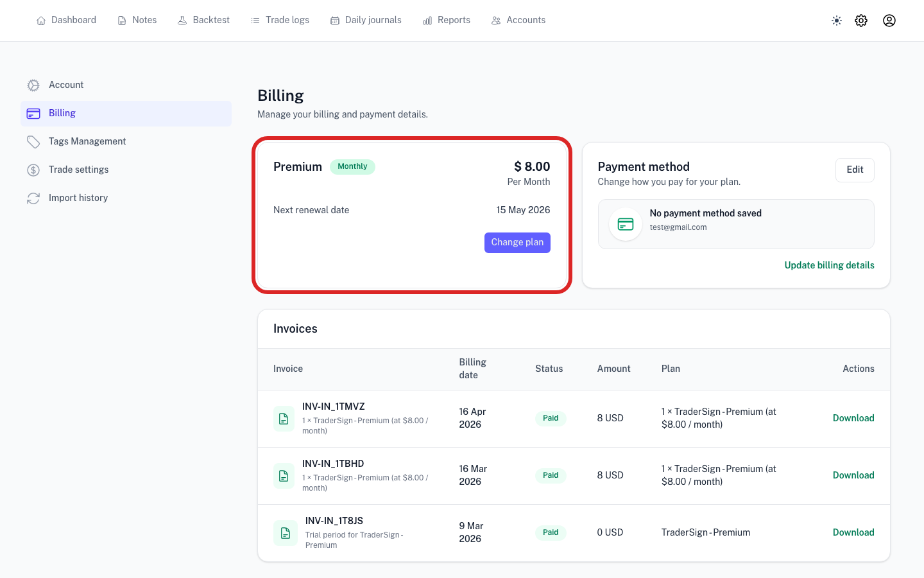Screen dimensions: 924x578
Task: Open the user profile avatar icon
Action: 889,21
